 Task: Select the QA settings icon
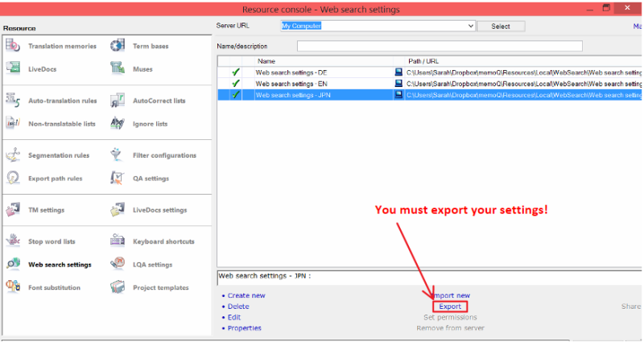[118, 178]
